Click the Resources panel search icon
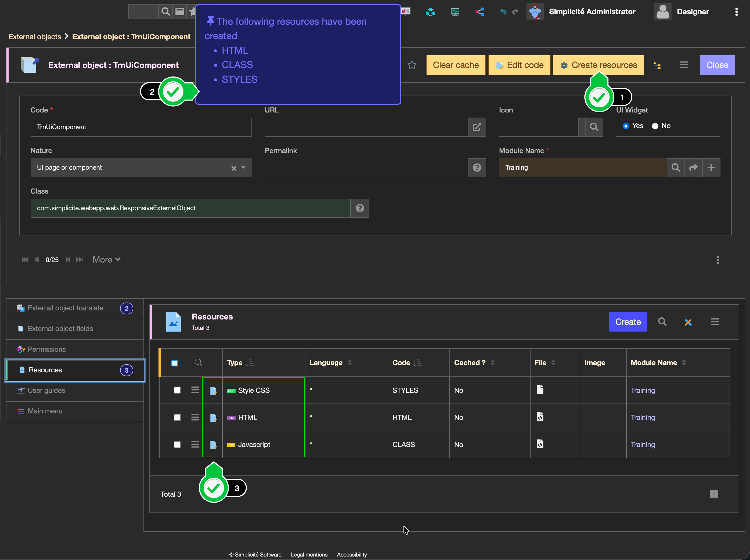The height and width of the screenshot is (560, 750). coord(662,322)
